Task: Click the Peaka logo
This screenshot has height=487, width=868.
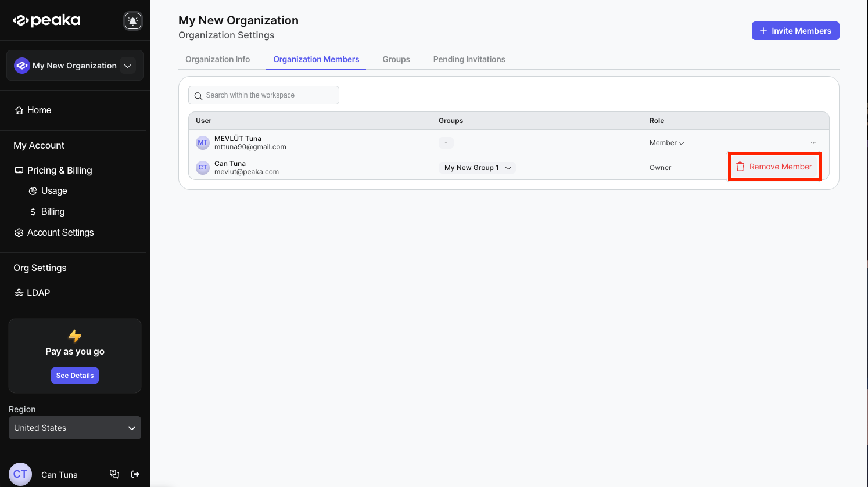Action: 47,20
